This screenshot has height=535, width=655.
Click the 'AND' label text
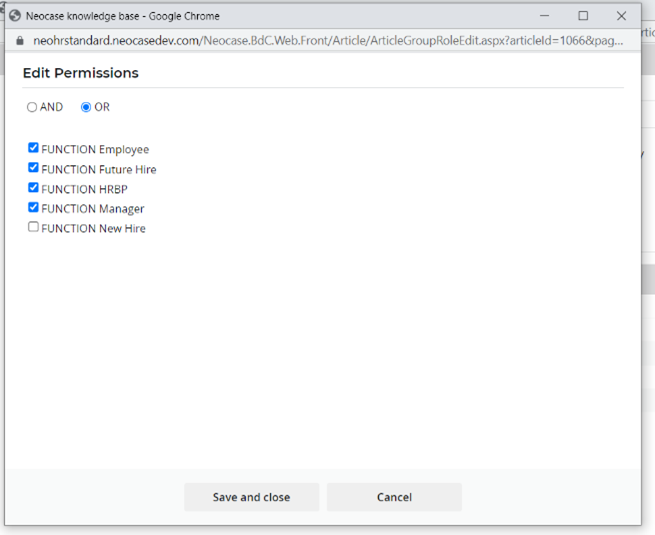tap(51, 108)
